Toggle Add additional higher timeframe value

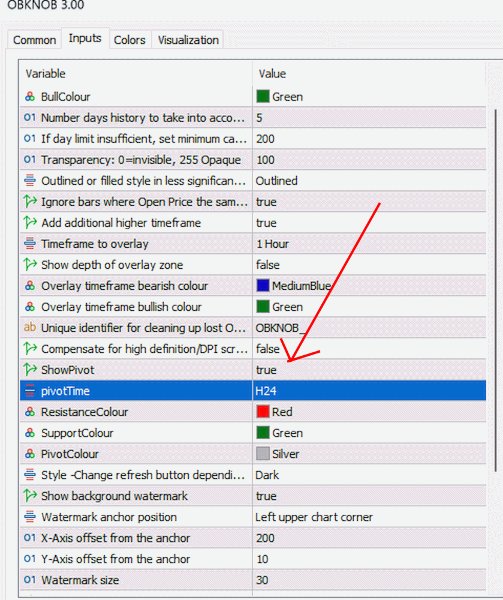[x=369, y=223]
